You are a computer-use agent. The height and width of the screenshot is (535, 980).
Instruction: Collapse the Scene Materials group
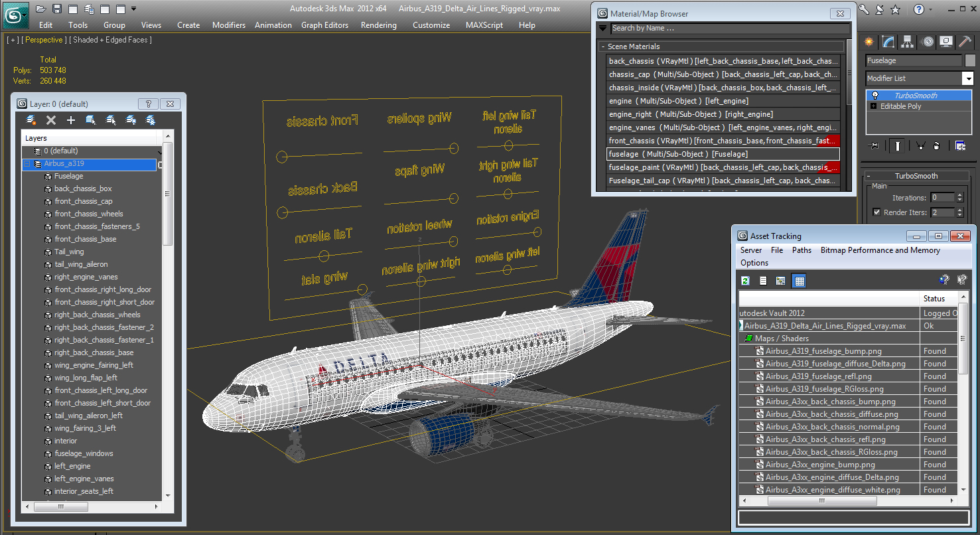coord(603,46)
